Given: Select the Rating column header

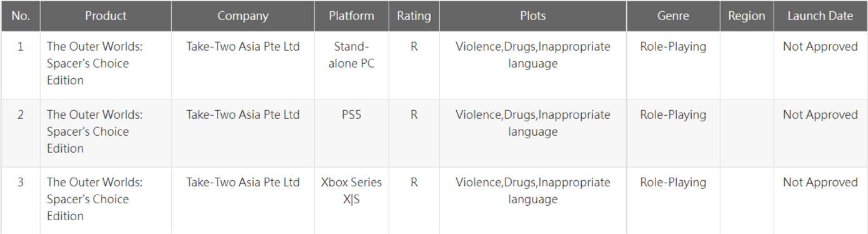Looking at the screenshot, I should click(x=414, y=16).
